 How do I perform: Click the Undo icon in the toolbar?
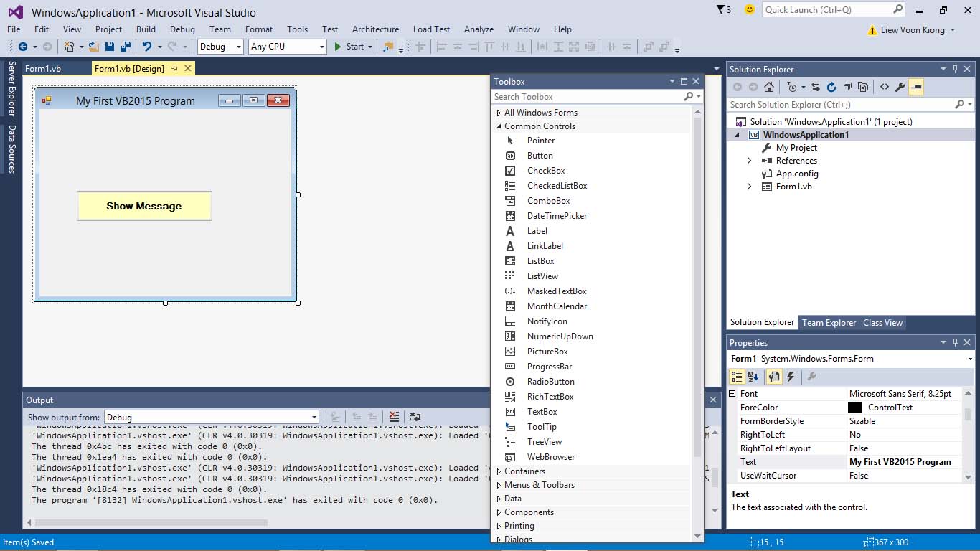148,46
